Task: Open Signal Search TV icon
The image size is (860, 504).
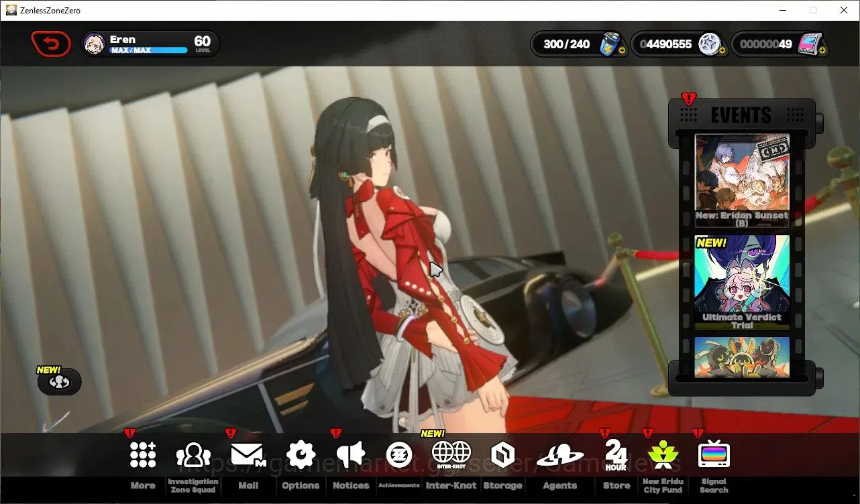Action: coord(714,455)
